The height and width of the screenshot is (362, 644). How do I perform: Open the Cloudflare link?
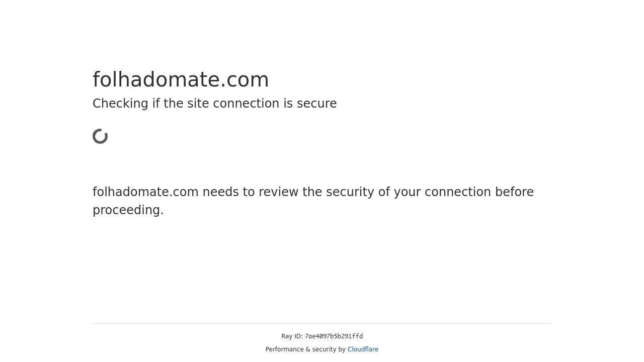pos(363,349)
